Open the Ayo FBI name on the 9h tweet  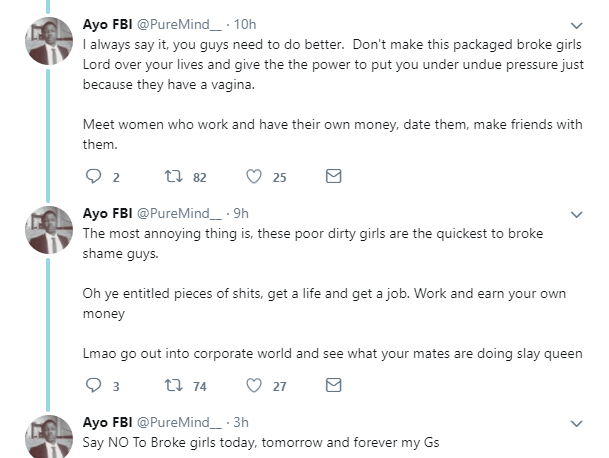click(x=108, y=213)
